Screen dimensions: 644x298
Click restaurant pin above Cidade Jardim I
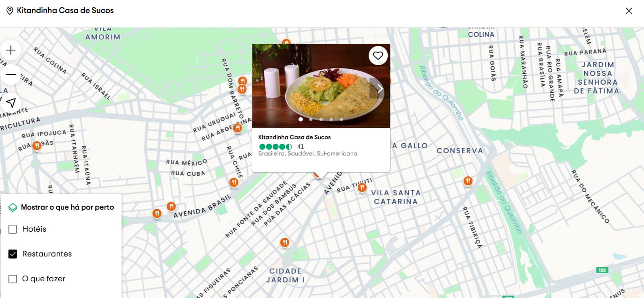click(285, 243)
